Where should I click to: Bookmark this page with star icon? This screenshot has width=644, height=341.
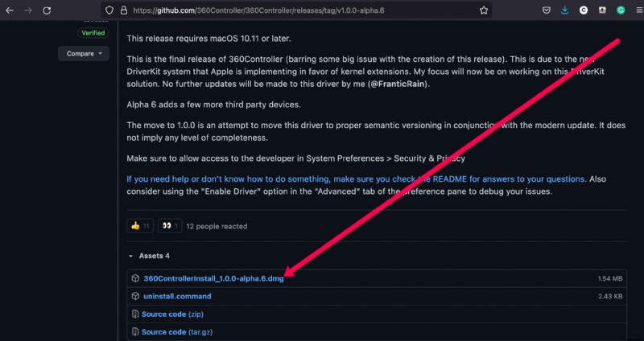tap(484, 10)
